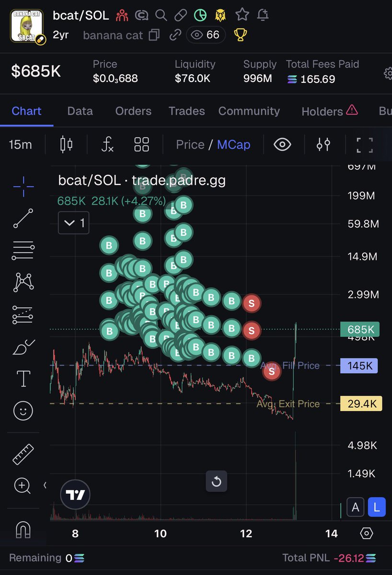Click the pill-shaped icon in token header
This screenshot has height=575, width=392.
180,15
